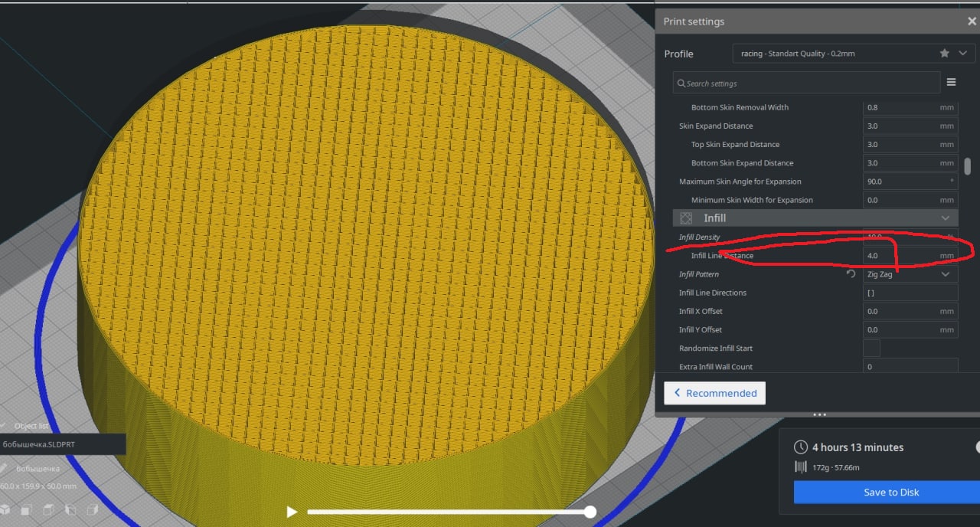This screenshot has height=527, width=980.
Task: Toggle the Randomize Infill Start checkbox
Action: pyautogui.click(x=871, y=349)
